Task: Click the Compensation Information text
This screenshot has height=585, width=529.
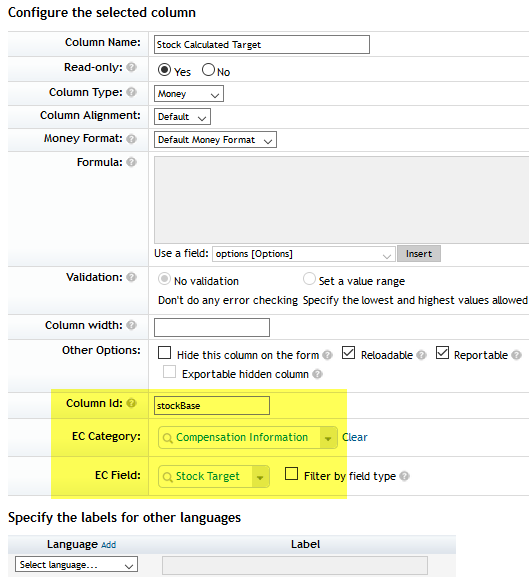Action: [x=242, y=437]
